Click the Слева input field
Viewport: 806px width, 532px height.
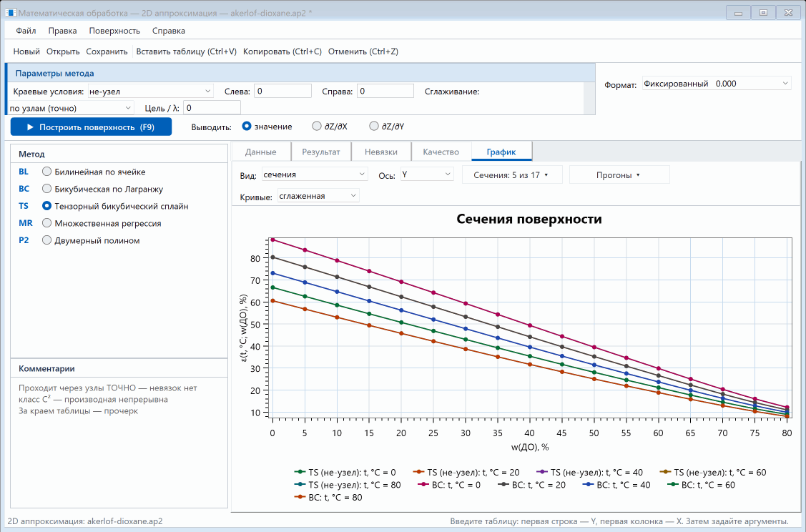pyautogui.click(x=282, y=92)
